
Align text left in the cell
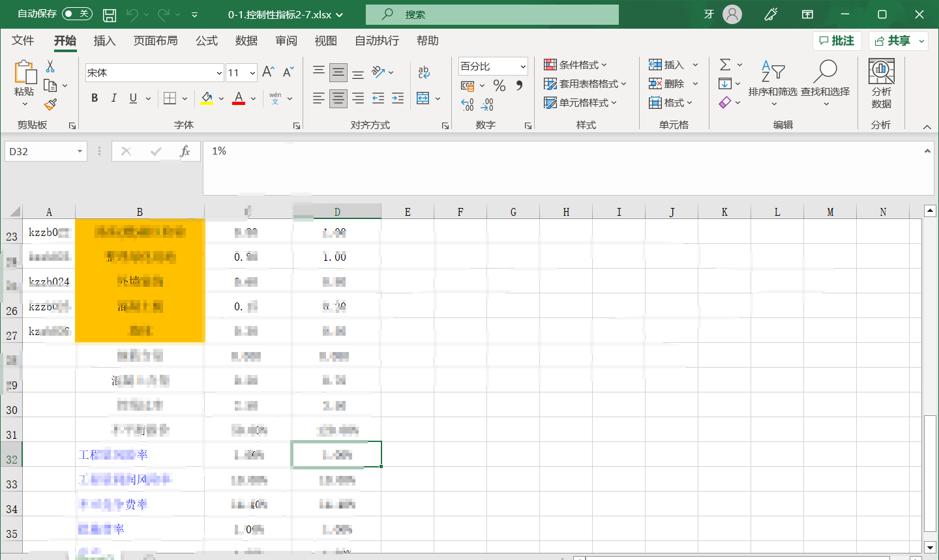click(x=319, y=98)
